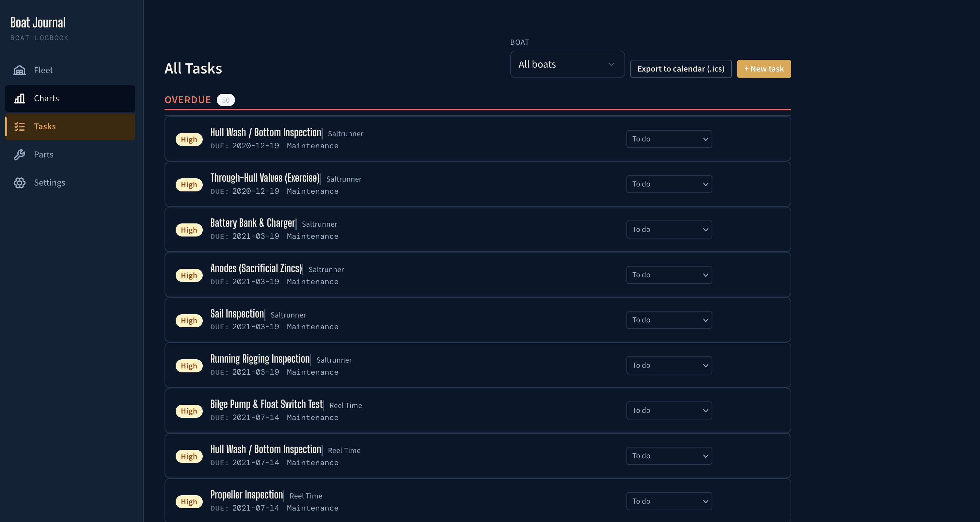Change status of Bilge Pump & Float Switch Test
980x522 pixels.
(x=669, y=410)
